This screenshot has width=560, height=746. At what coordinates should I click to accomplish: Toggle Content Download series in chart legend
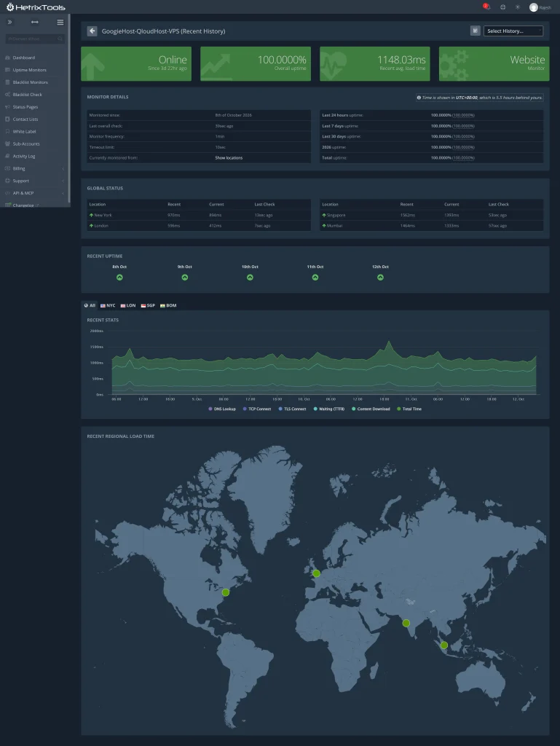(x=371, y=409)
